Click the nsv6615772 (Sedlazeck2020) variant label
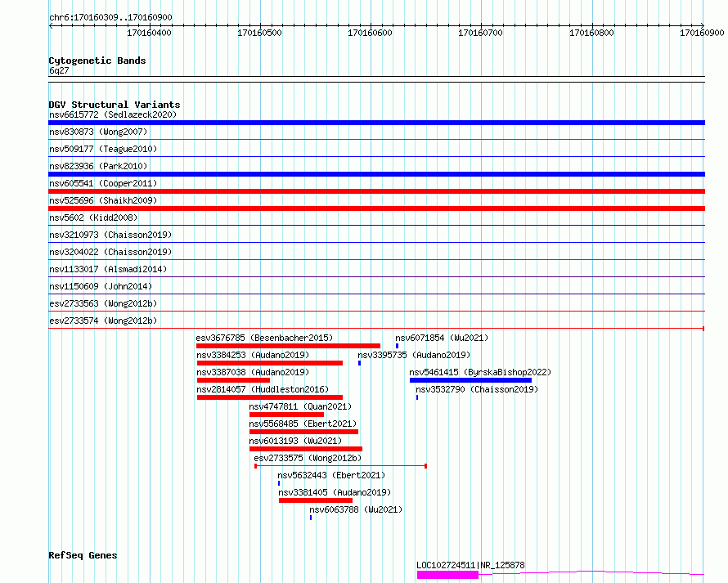Image resolution: width=728 pixels, height=583 pixels. (113, 114)
